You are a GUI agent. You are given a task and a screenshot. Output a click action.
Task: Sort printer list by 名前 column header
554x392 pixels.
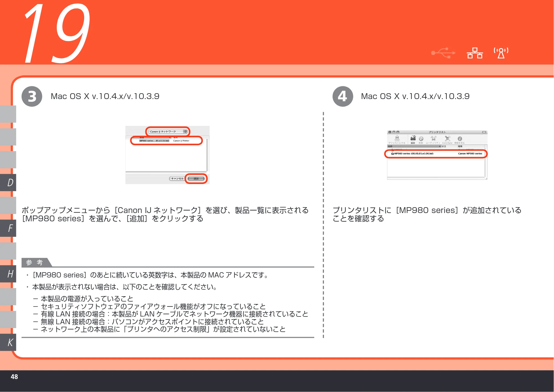[414, 146]
